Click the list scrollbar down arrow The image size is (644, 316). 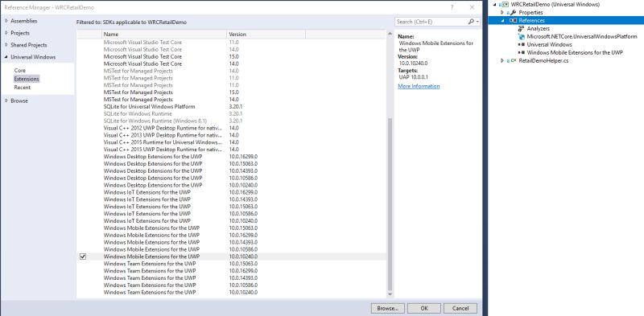[390, 294]
